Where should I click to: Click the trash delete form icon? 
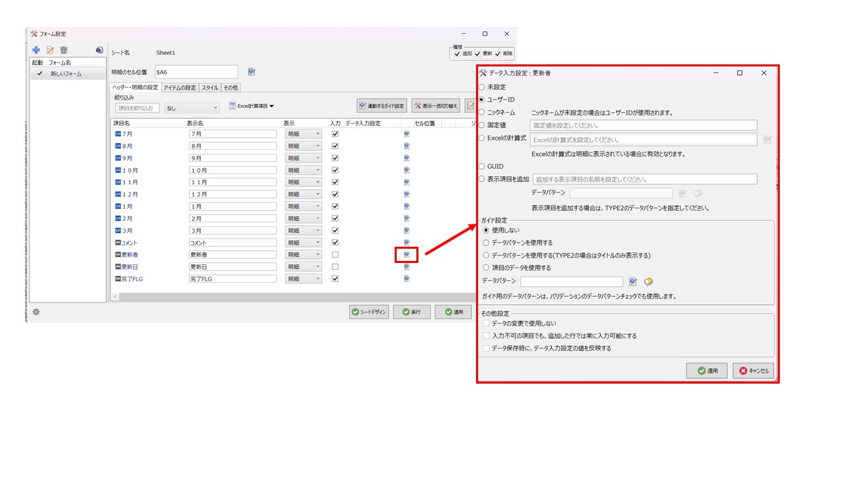[x=64, y=50]
